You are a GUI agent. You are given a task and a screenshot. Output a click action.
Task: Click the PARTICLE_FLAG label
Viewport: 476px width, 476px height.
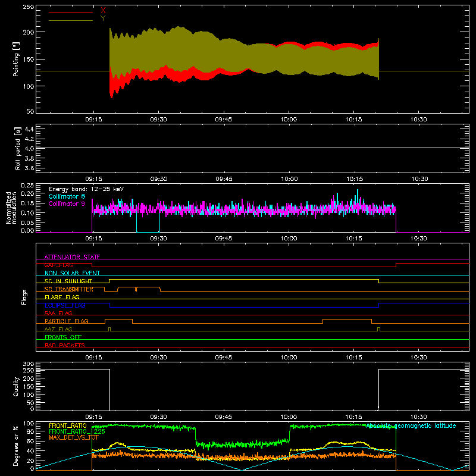click(67, 321)
